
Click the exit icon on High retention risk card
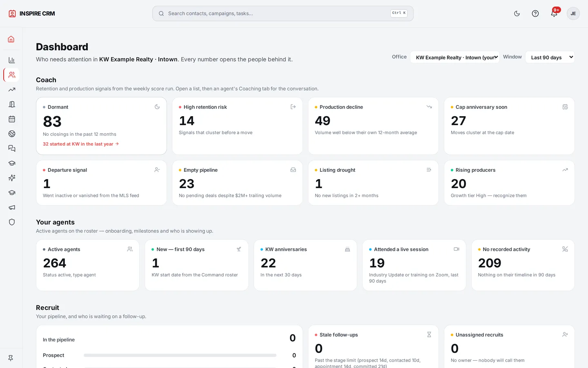[x=293, y=107]
